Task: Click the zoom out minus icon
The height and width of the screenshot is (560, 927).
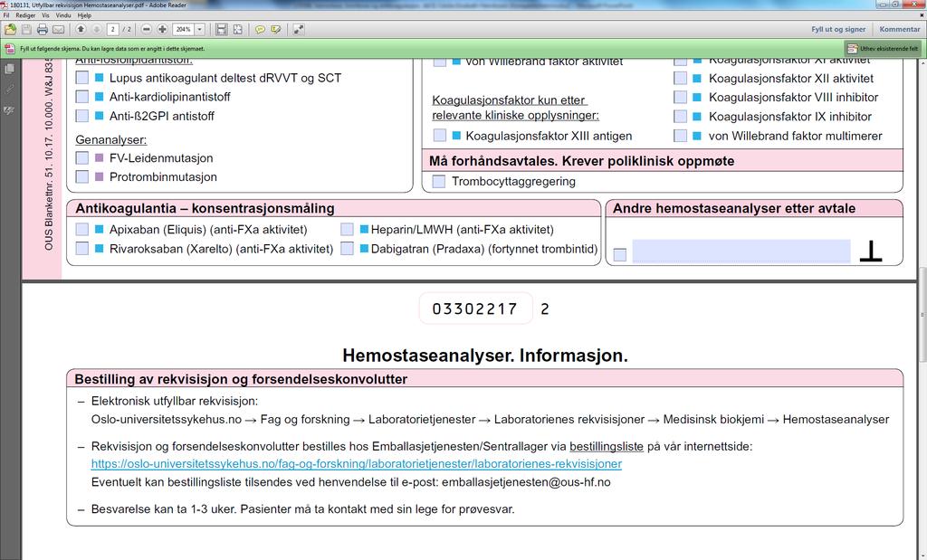Action: (147, 29)
